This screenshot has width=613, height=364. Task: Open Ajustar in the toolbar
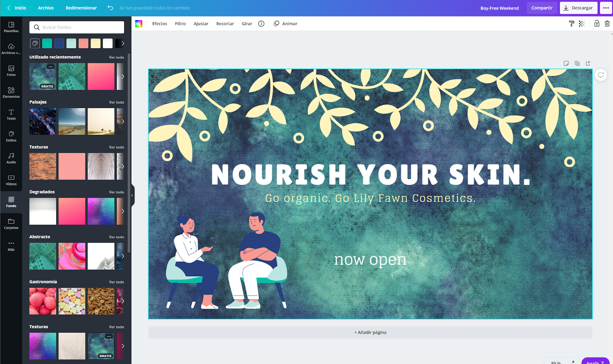201,24
